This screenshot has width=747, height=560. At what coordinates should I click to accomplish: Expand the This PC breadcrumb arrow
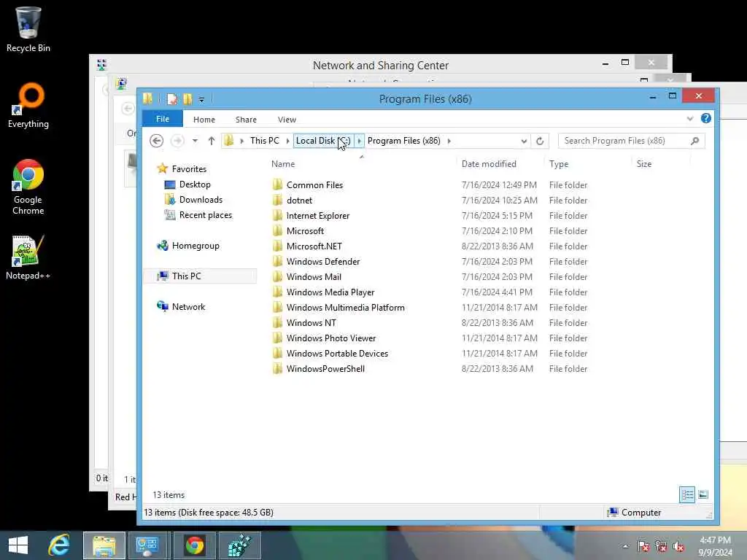(287, 141)
